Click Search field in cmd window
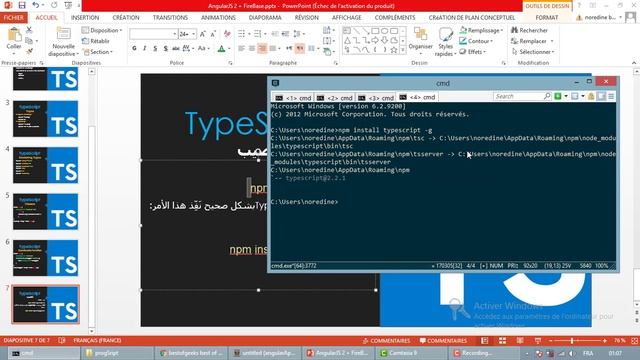Viewport: 640px width, 360px height. click(x=522, y=96)
